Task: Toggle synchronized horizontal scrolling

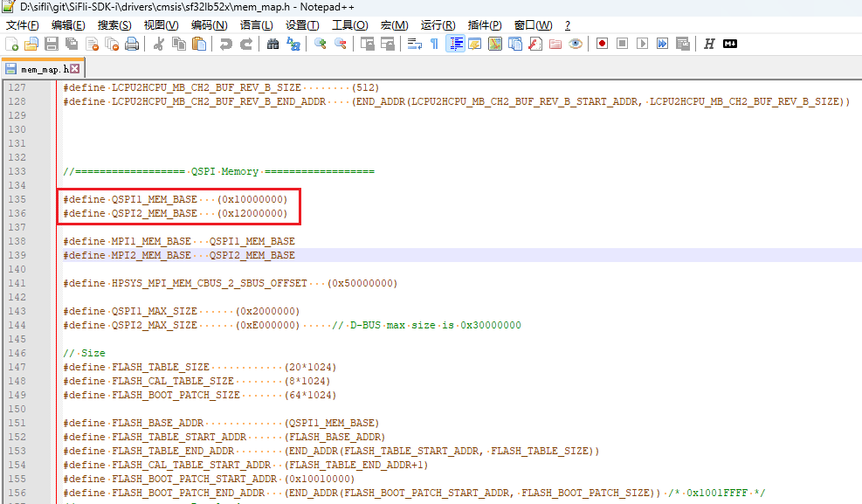Action: 388,44
